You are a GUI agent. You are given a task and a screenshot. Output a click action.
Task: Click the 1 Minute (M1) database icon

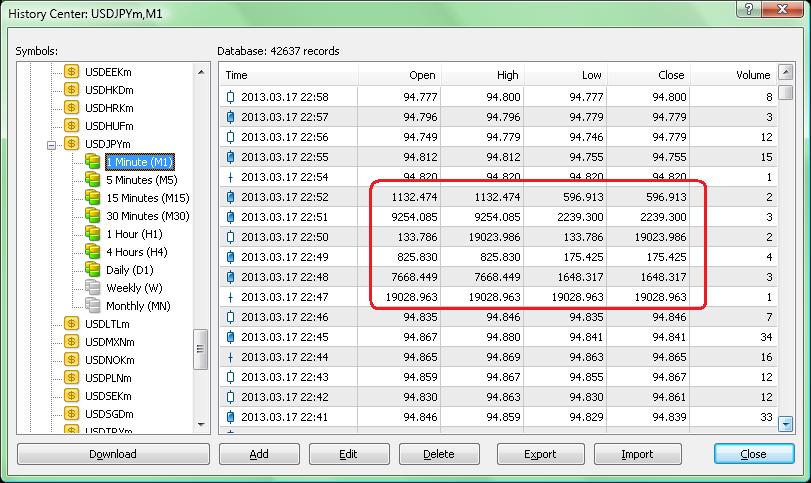click(x=93, y=161)
